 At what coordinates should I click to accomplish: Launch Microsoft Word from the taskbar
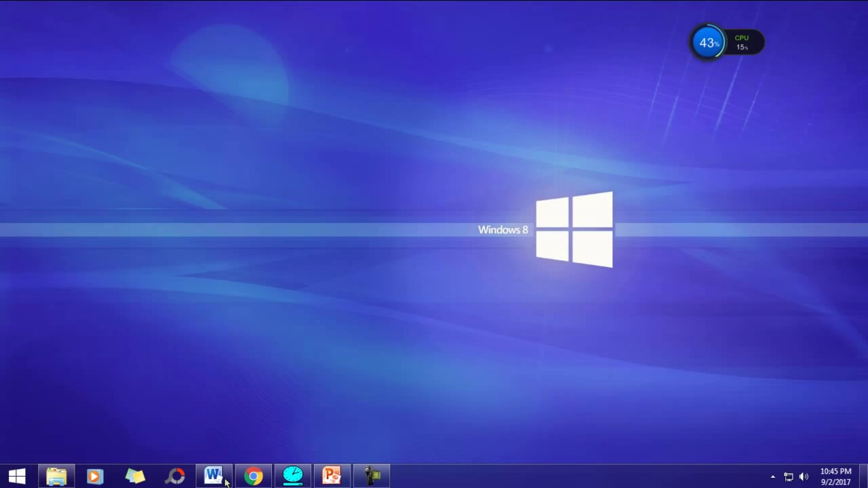pos(214,476)
